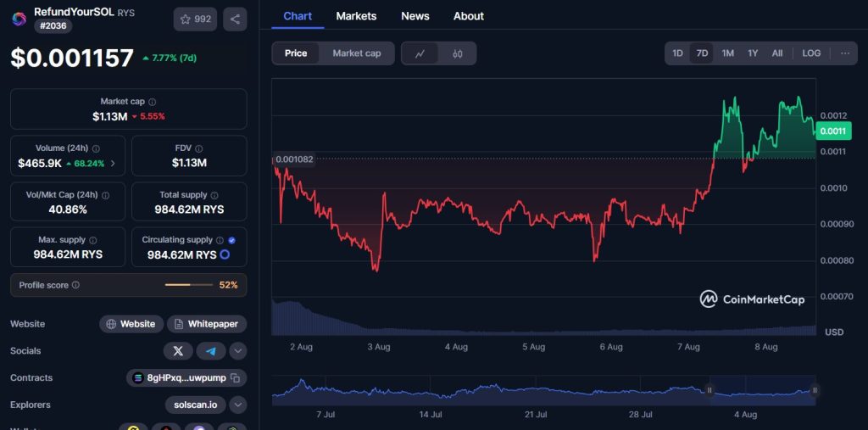868x430 pixels.
Task: Open the share icon button
Action: click(236, 20)
